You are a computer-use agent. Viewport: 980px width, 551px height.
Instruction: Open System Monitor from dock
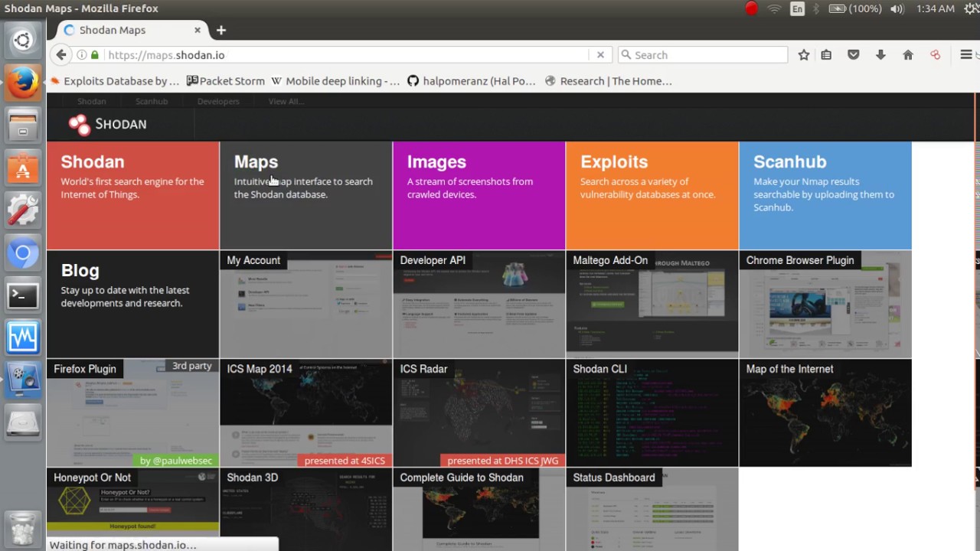click(23, 337)
